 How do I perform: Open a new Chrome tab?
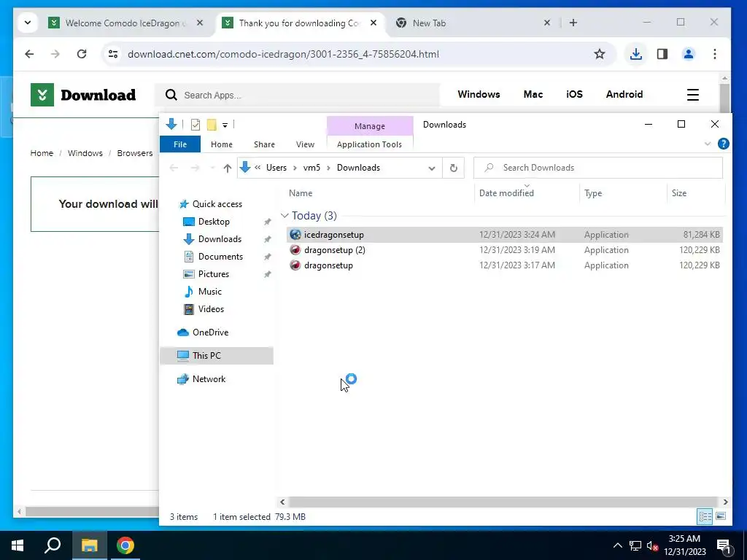573,23
